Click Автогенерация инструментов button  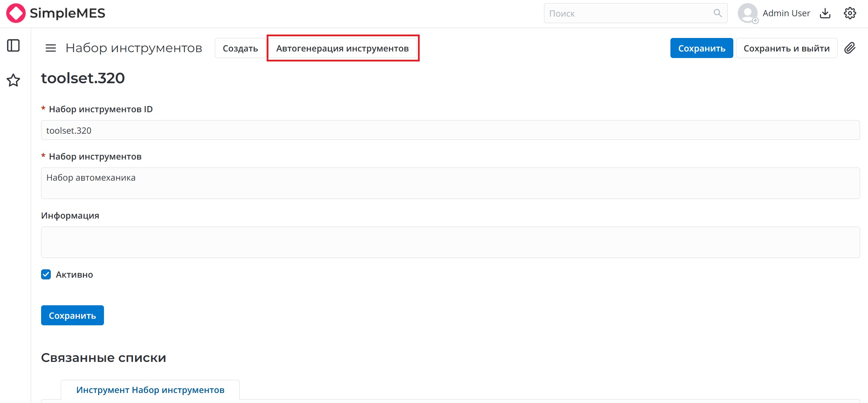(342, 48)
